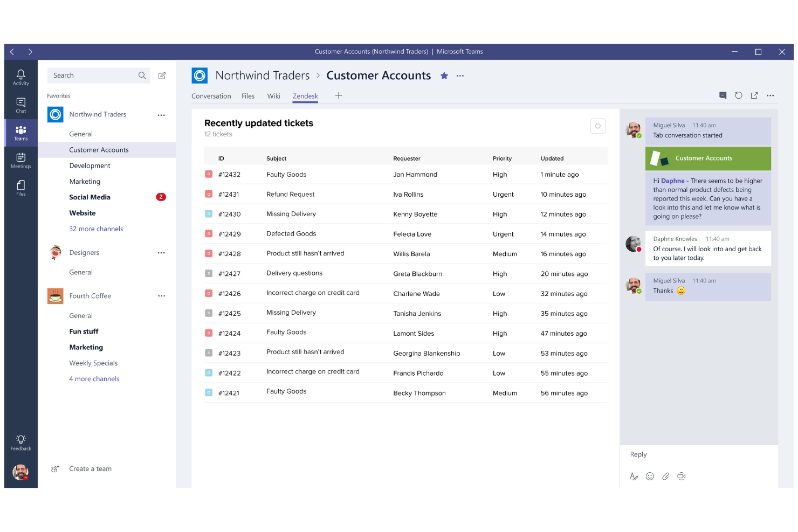Star the Customer Accounts channel as favorite
Viewport: 798px width, 532px height.
click(x=444, y=75)
